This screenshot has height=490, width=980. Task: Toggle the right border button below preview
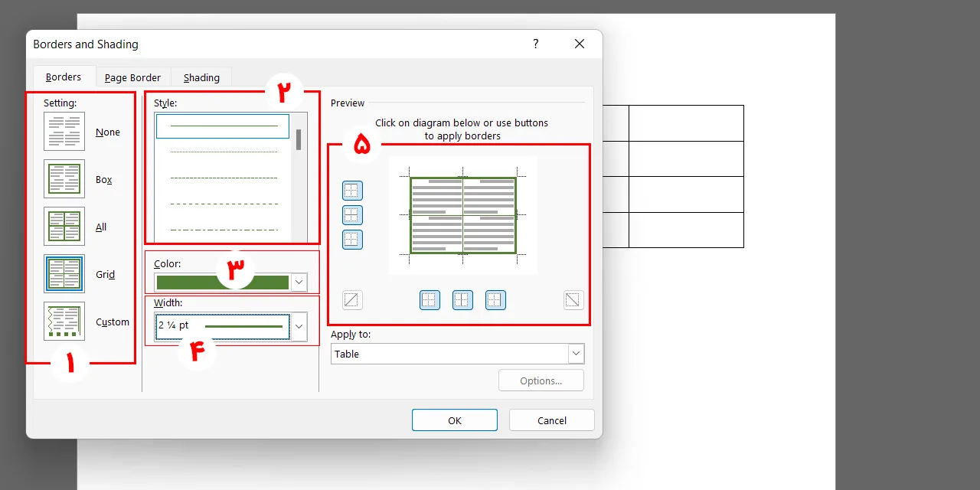point(495,300)
